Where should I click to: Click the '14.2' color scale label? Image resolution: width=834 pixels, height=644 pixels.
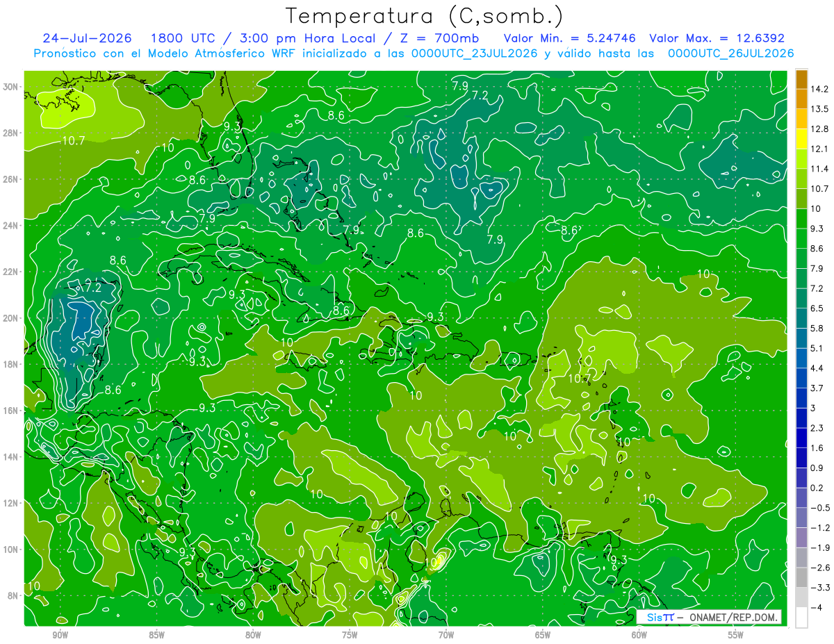pyautogui.click(x=819, y=90)
